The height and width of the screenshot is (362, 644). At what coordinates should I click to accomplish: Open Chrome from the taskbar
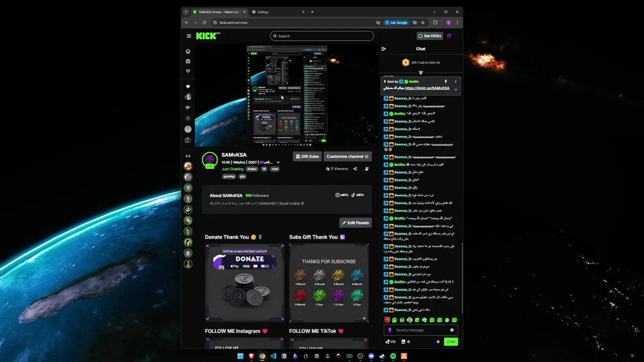[262, 356]
